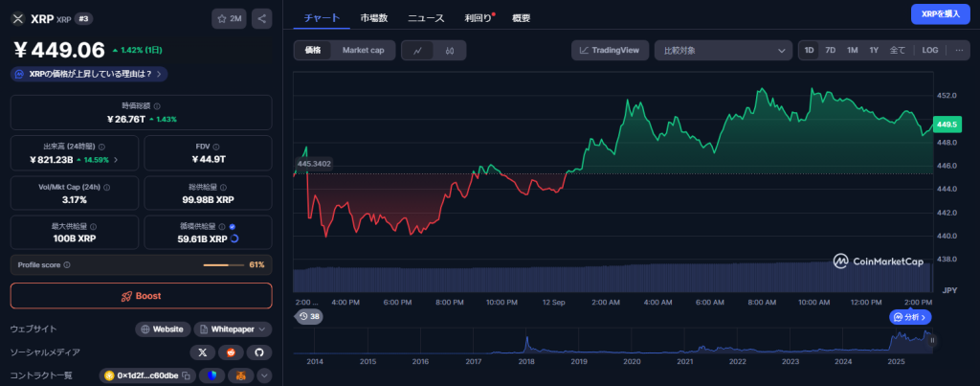The width and height of the screenshot is (980, 386).
Task: Click info icon next to Vol/Mkt Cap (24h)
Action: click(107, 187)
